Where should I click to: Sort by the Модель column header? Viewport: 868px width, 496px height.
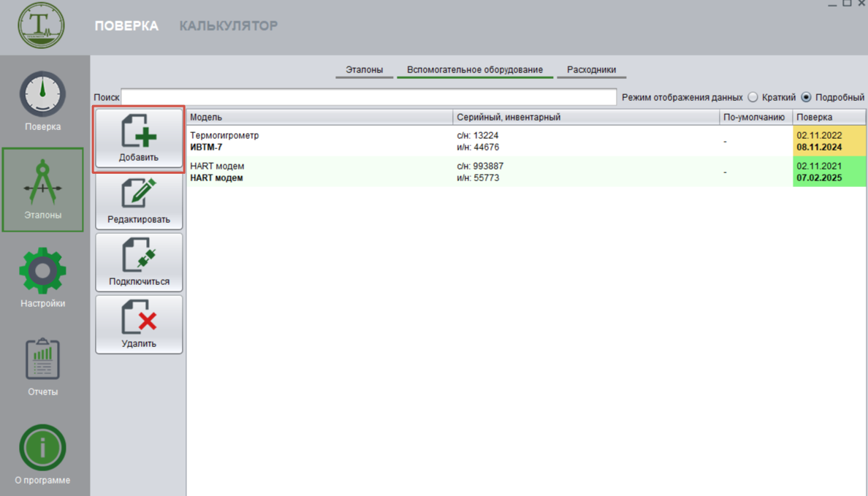(319, 117)
